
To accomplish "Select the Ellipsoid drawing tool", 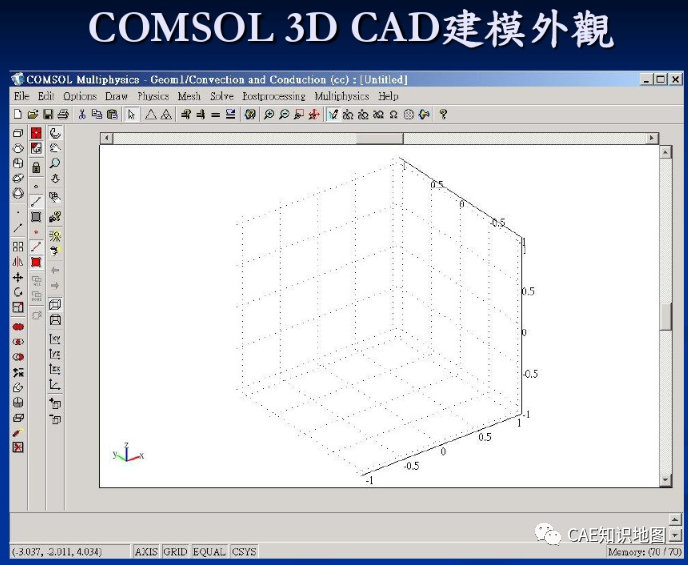I will click(x=18, y=178).
